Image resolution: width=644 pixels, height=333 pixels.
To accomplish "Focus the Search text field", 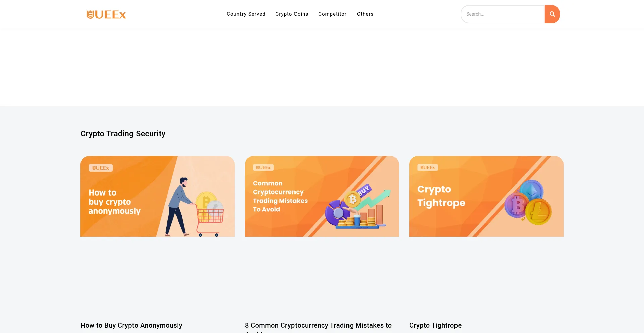I will coord(502,14).
